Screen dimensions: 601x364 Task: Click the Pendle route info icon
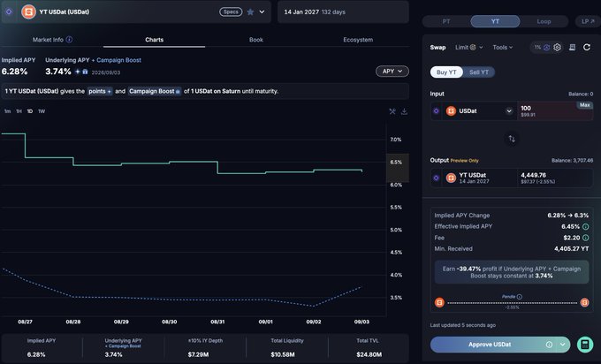(520, 297)
